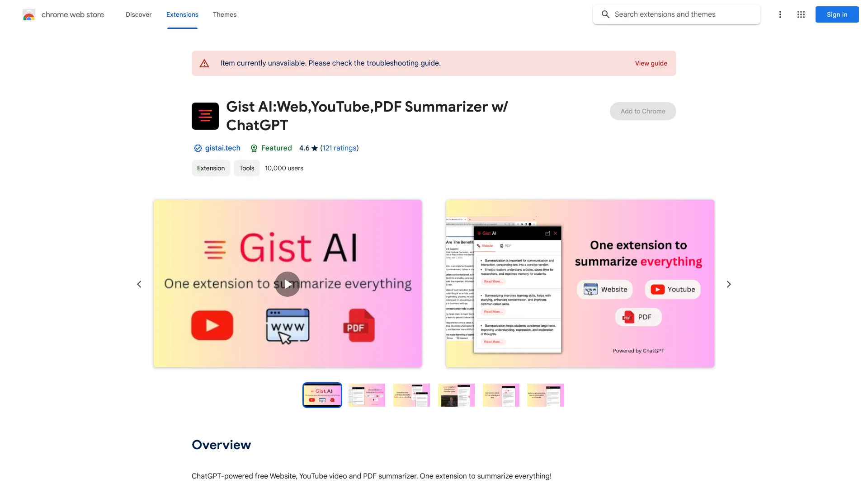Click the Themes tab in navigation
Viewport: 868px width, 488px height.
[x=224, y=14]
